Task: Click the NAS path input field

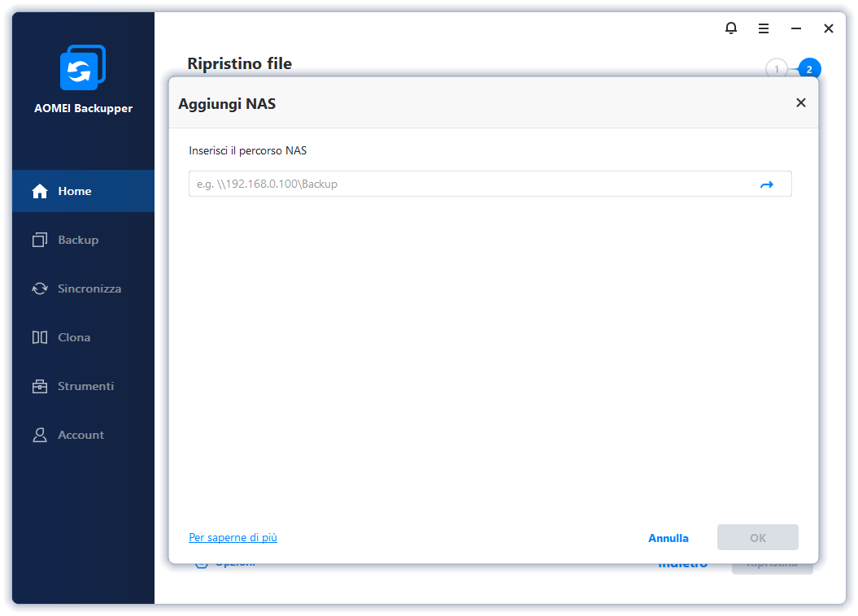Action: pyautogui.click(x=490, y=184)
